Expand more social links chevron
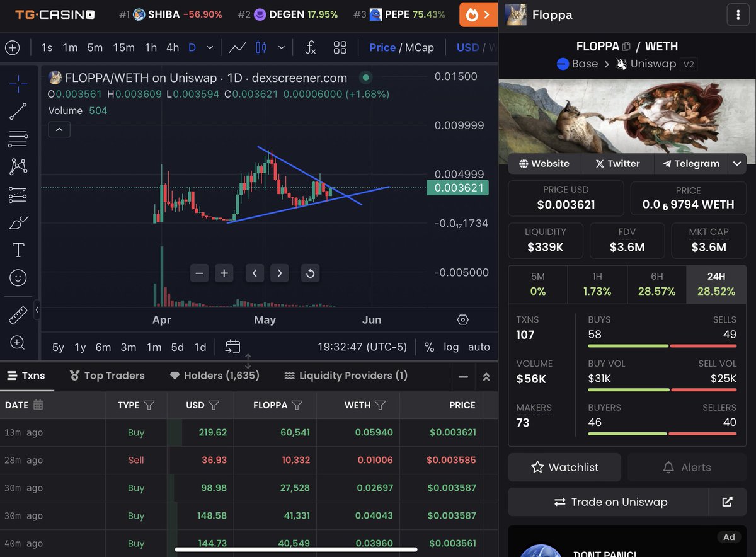The image size is (756, 557). coord(737,164)
